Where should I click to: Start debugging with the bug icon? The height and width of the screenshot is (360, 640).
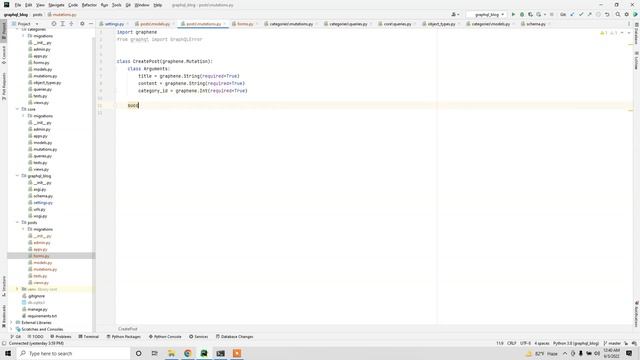tap(522, 14)
